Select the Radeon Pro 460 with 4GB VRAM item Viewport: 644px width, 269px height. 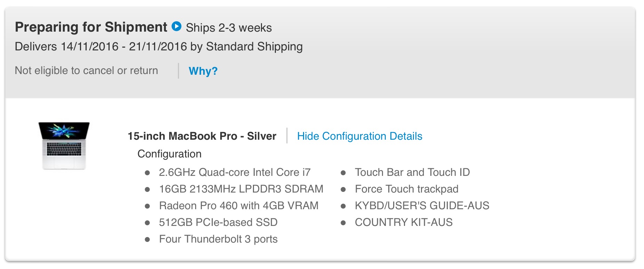click(x=239, y=206)
